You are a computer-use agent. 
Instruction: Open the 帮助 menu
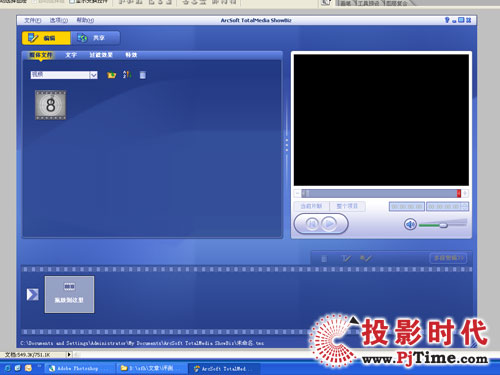tap(85, 20)
